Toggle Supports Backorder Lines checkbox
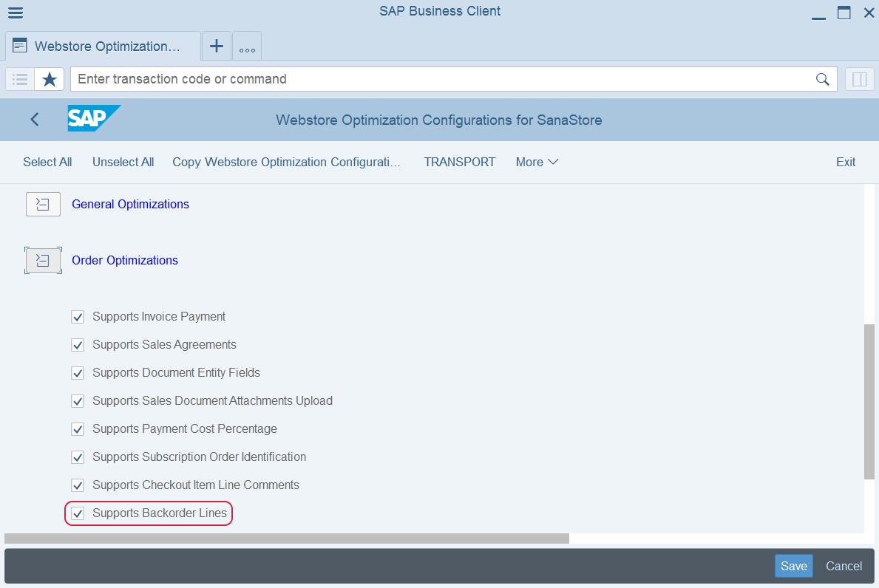 coord(78,513)
